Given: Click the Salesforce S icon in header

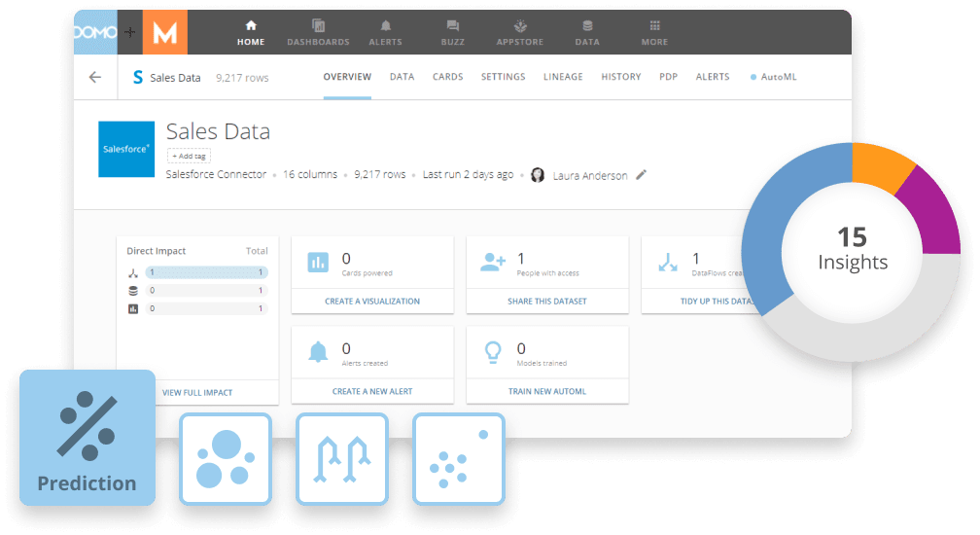Looking at the screenshot, I should (137, 77).
